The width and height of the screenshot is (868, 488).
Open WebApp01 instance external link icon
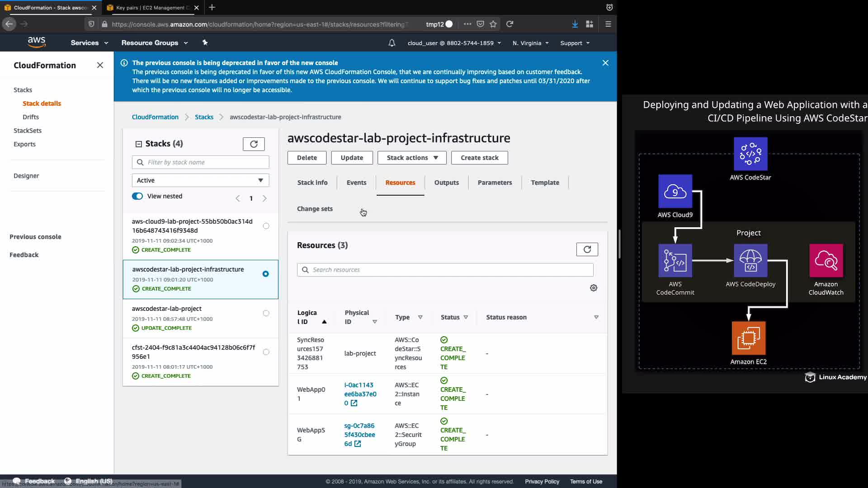point(354,403)
